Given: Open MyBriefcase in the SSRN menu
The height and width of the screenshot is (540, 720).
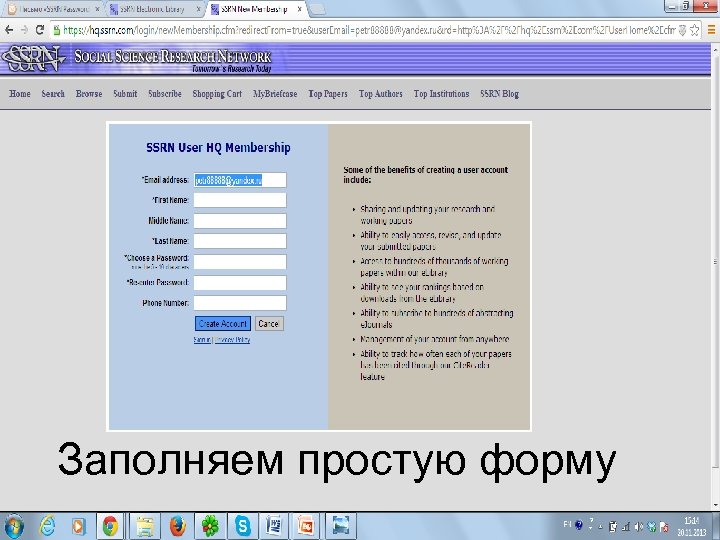Looking at the screenshot, I should pyautogui.click(x=275, y=94).
